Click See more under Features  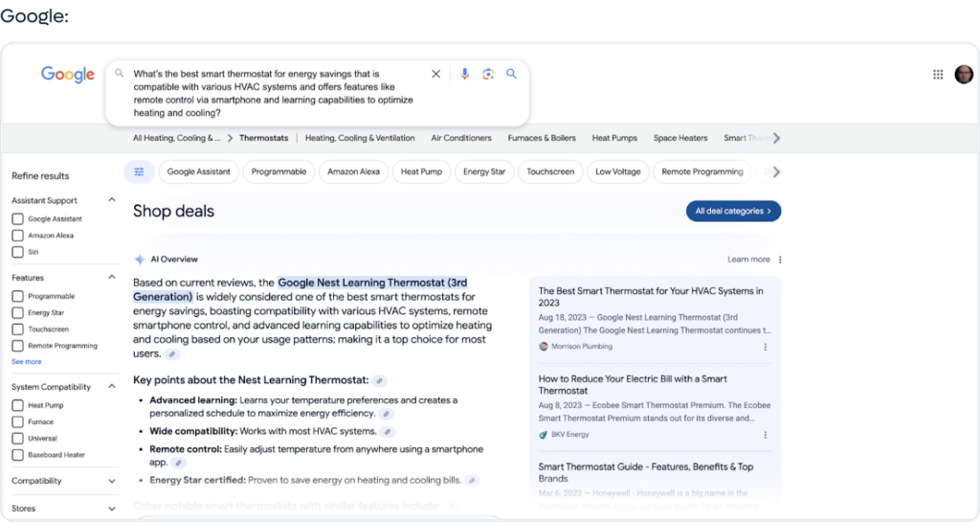point(27,362)
